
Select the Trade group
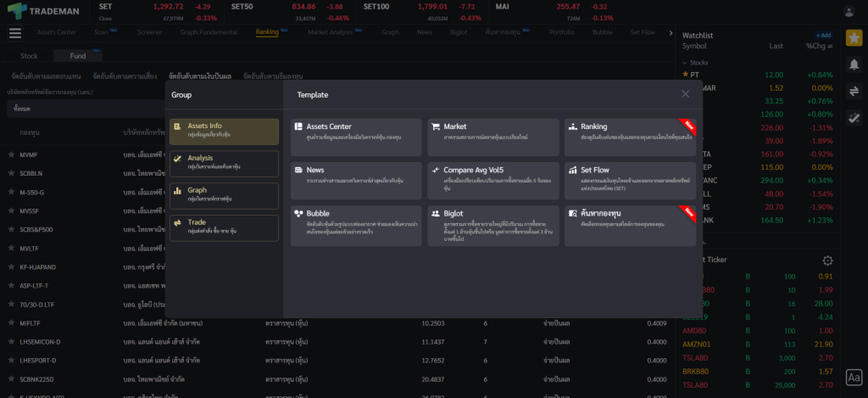coord(224,227)
